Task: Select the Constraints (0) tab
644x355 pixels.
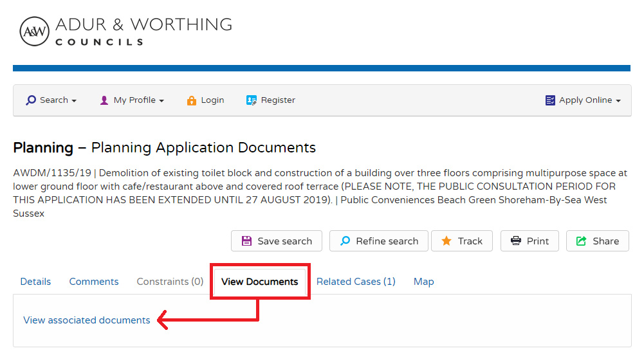Action: coord(170,282)
